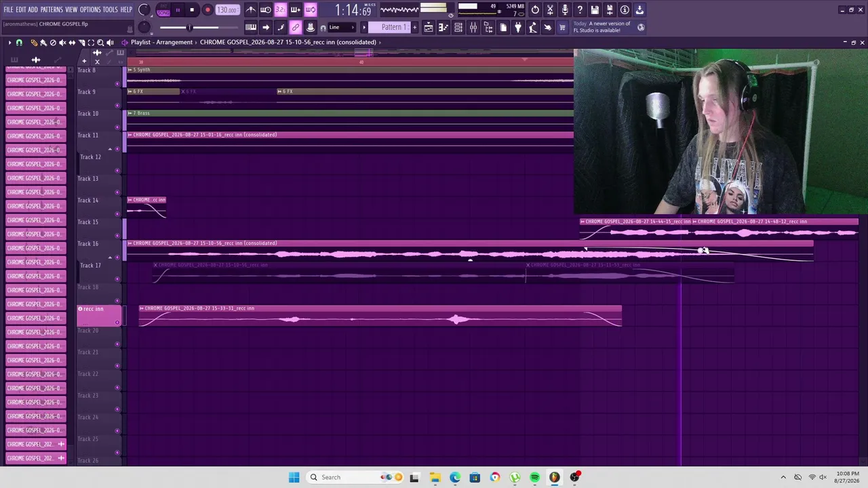Select the Playback speaker tool in playlist toolbar

coord(110,43)
